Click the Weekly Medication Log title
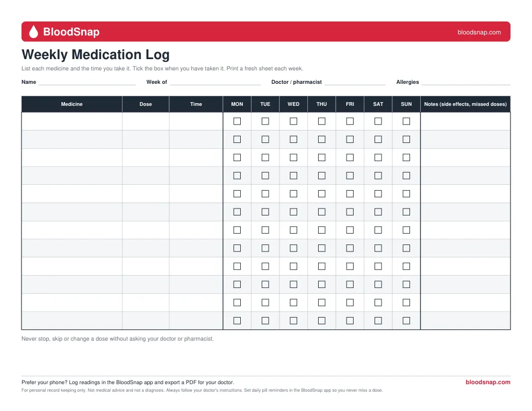The height and width of the screenshot is (411, 532). 96,55
